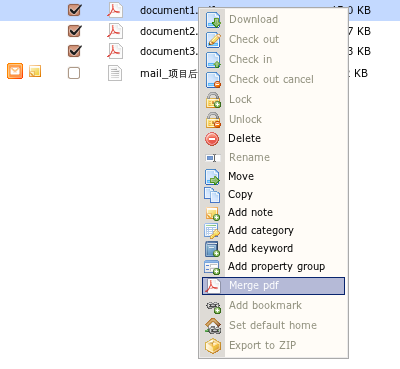Viewport: 400px width, 369px height.
Task: Click the Add property group icon
Action: click(x=212, y=267)
